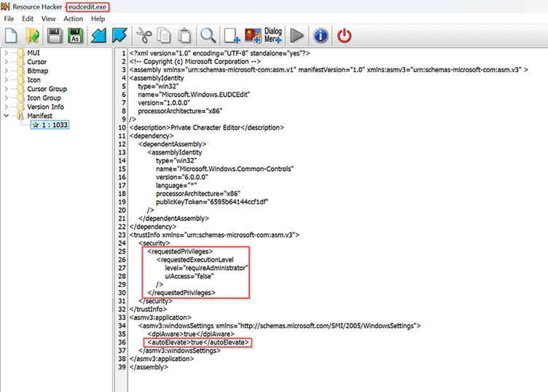Expand the Version Info folder

coord(7,106)
